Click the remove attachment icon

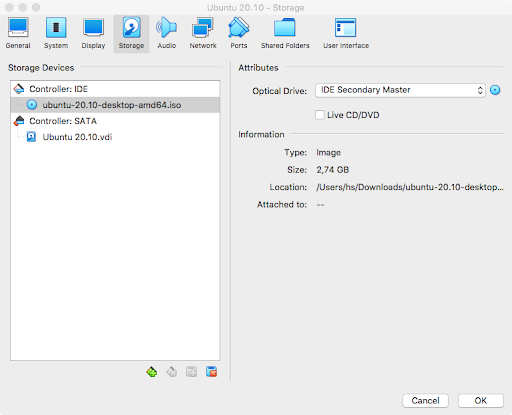tap(211, 372)
